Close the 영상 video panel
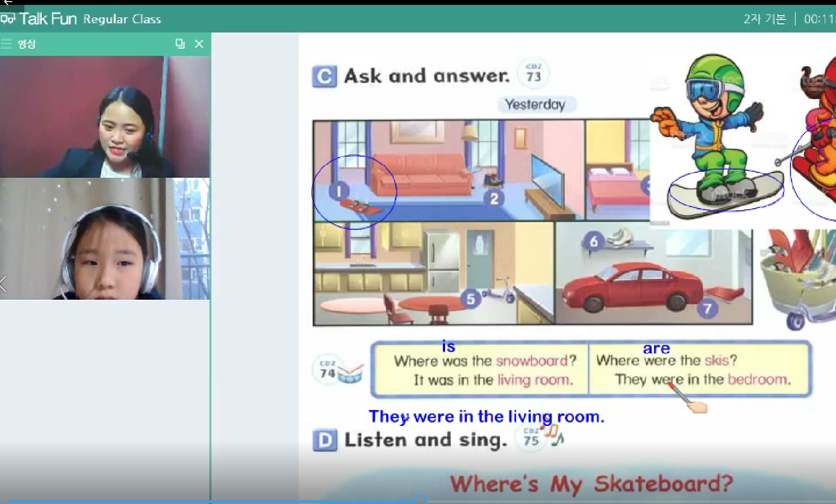This screenshot has height=504, width=836. [x=199, y=44]
